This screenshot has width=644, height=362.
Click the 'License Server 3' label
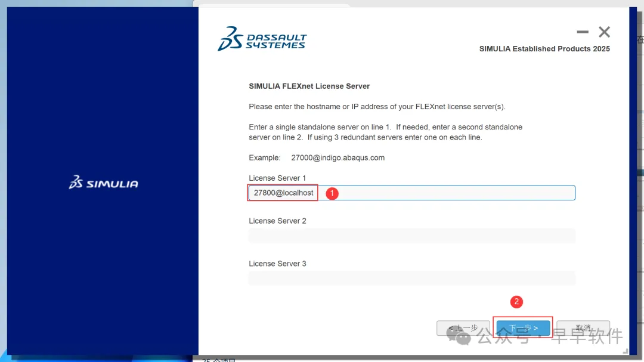[x=277, y=264]
